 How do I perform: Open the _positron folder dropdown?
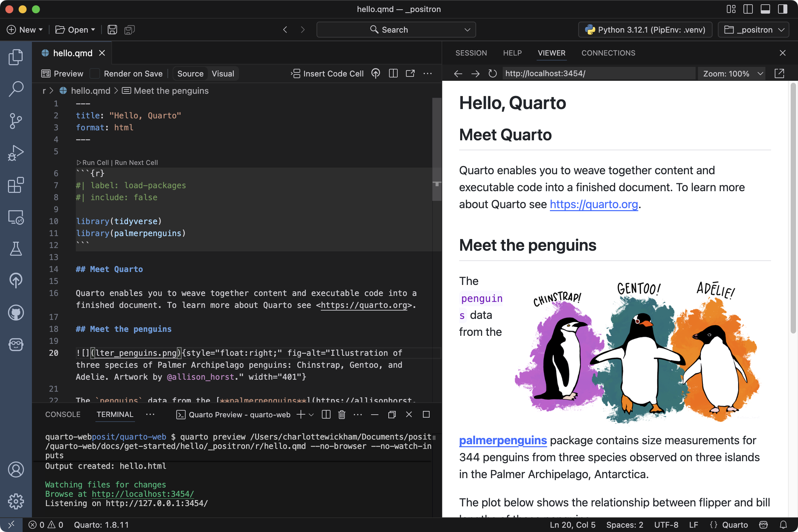click(x=753, y=30)
